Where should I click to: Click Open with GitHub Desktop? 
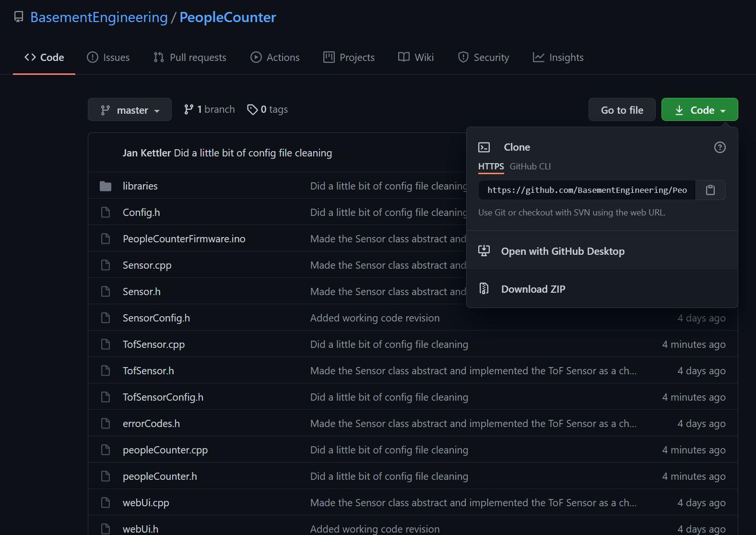click(x=563, y=251)
